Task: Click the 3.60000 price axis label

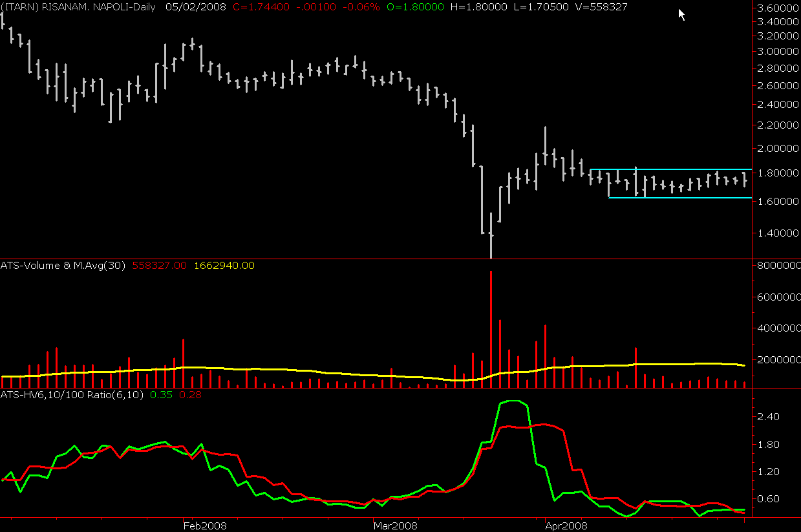Action: pyautogui.click(x=778, y=8)
